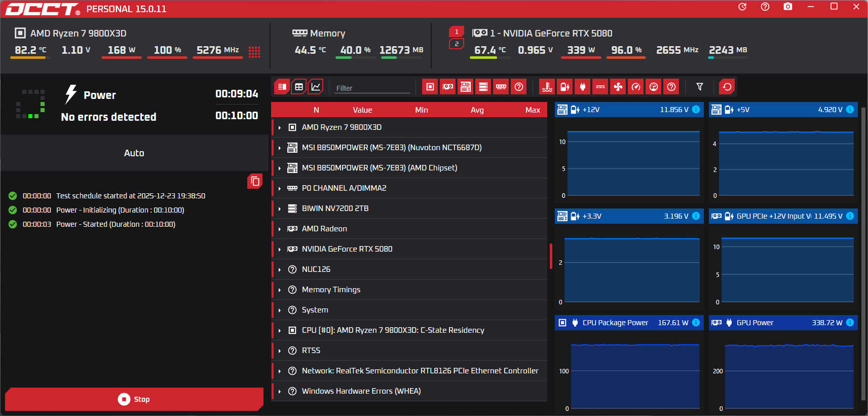This screenshot has height=416, width=868.
Task: Switch monitoring to graph view icon
Action: 316,87
